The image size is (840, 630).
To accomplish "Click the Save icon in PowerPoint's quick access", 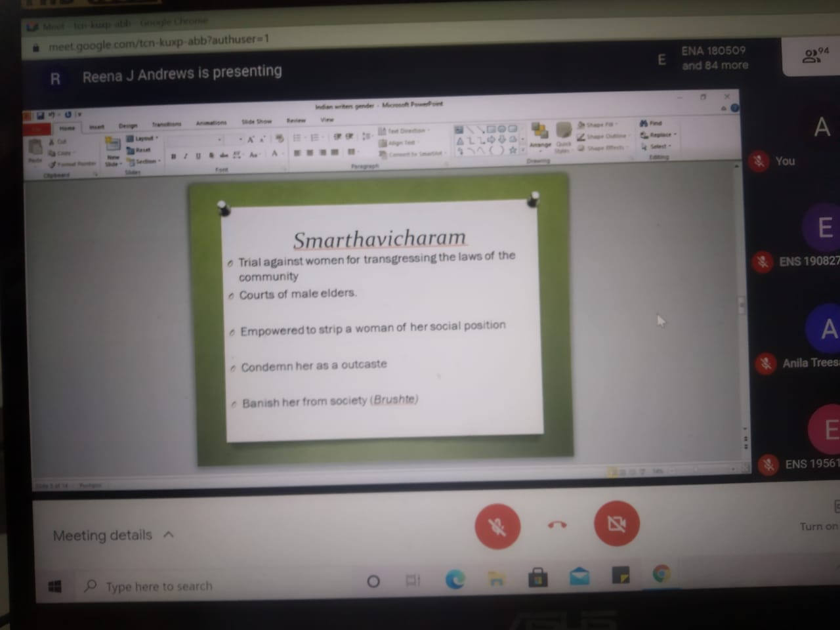I will pyautogui.click(x=40, y=116).
